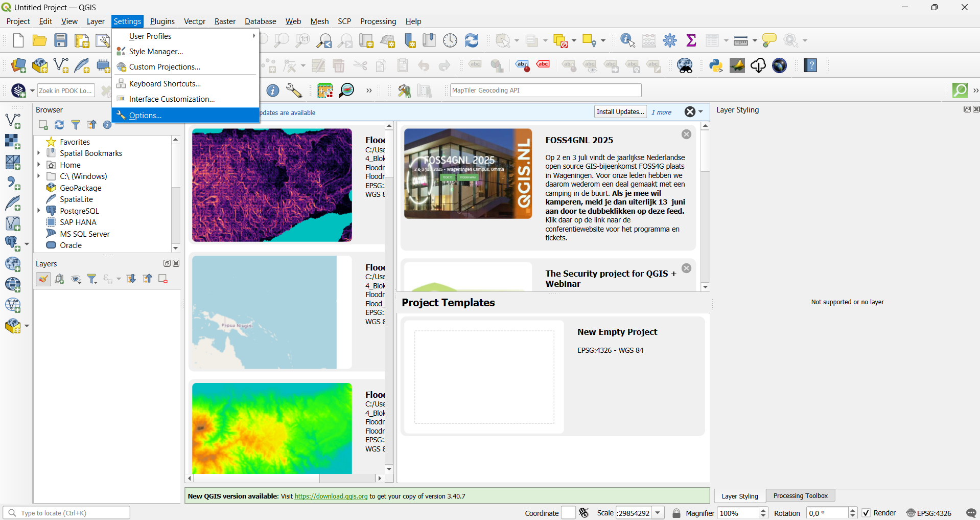Toggle Open Layer Styling panel brush button

[43, 279]
